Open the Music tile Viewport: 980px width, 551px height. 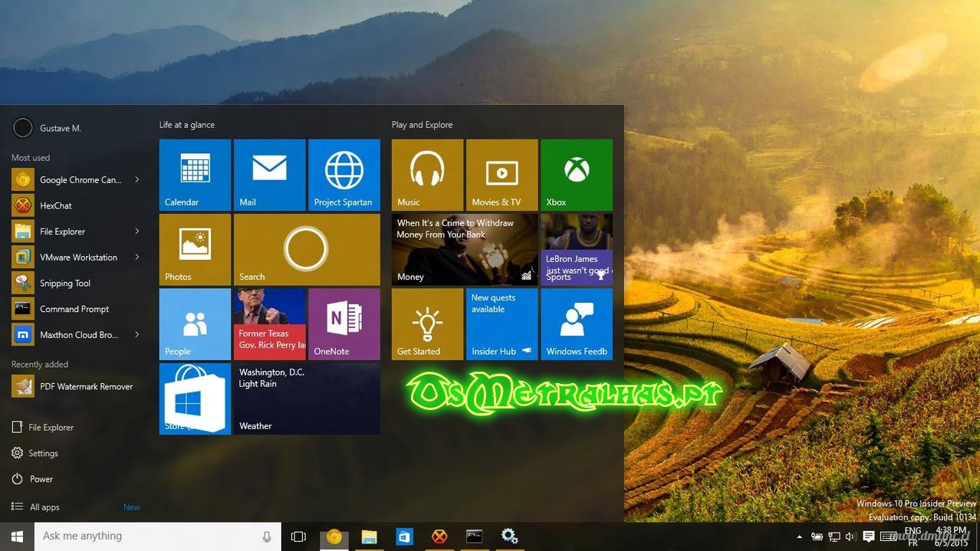(427, 175)
